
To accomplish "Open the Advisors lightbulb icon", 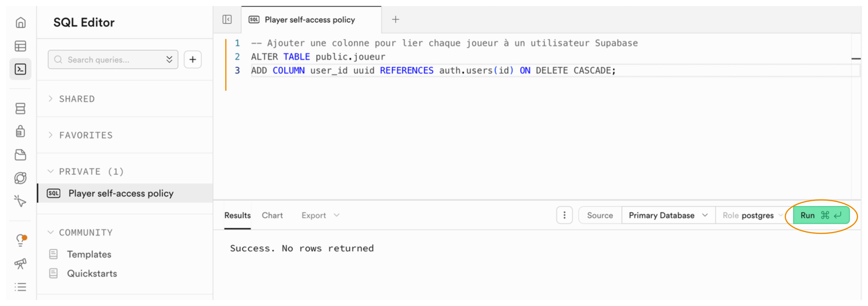I will click(x=21, y=240).
